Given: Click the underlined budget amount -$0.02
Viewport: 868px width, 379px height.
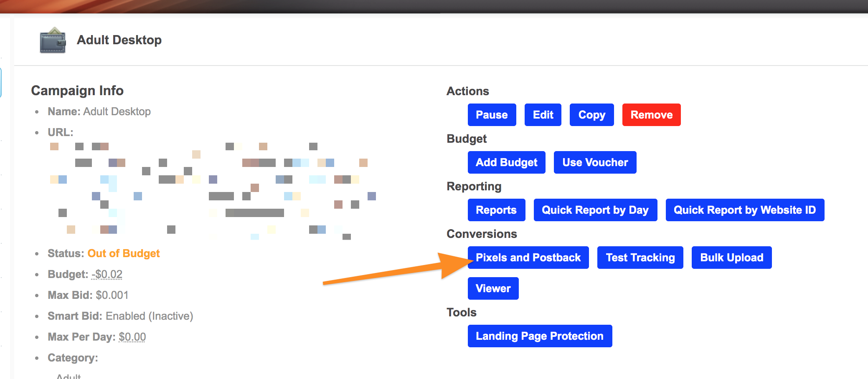Looking at the screenshot, I should 107,274.
